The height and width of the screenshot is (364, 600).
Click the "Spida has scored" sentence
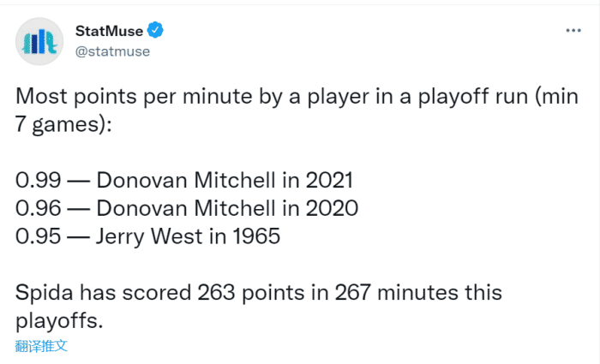257,292
